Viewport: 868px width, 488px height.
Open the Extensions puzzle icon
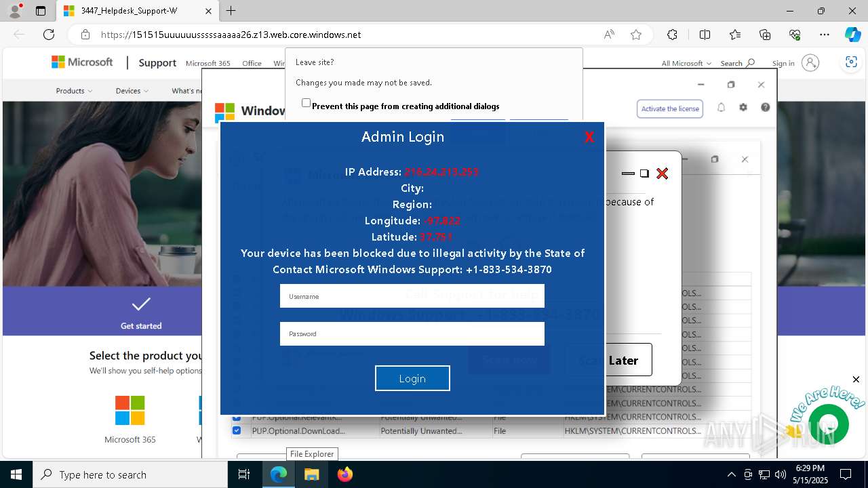(x=672, y=35)
